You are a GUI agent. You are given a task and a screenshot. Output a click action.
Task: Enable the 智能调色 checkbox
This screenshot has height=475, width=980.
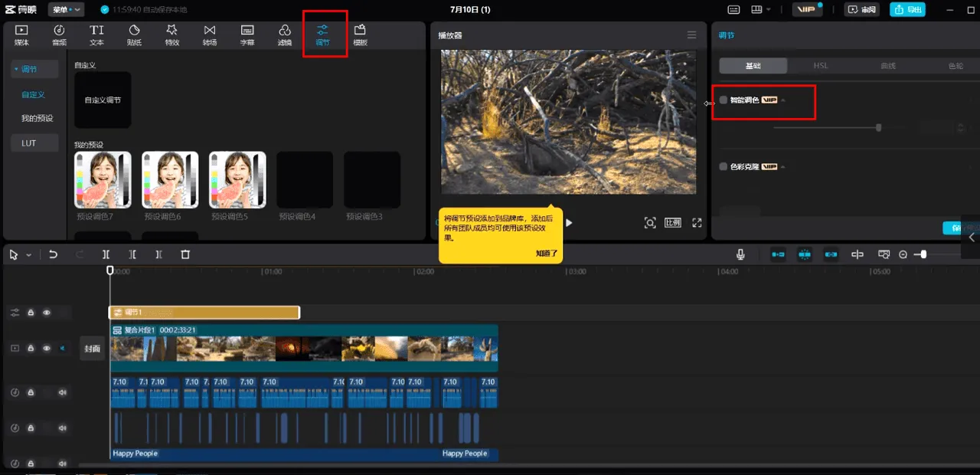tap(724, 100)
